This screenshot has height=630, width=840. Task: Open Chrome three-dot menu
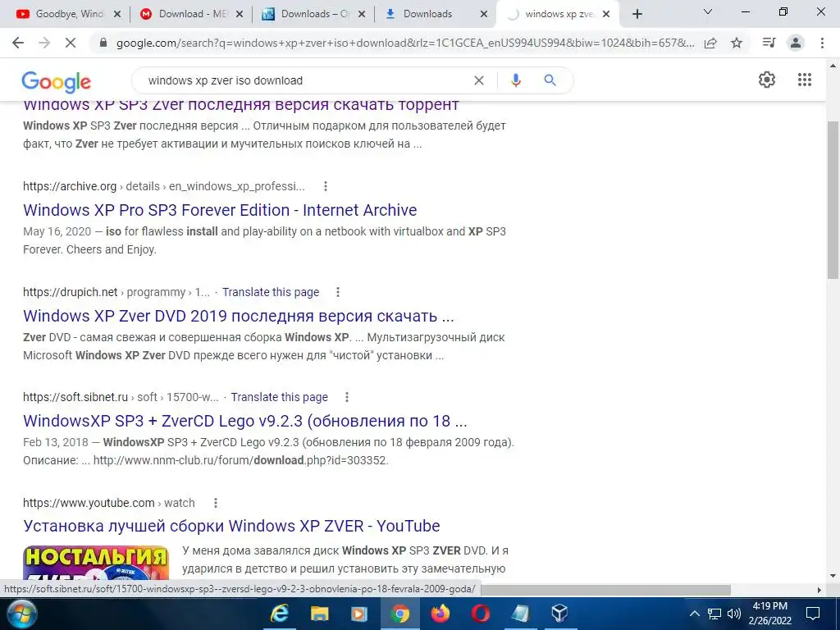coord(822,43)
